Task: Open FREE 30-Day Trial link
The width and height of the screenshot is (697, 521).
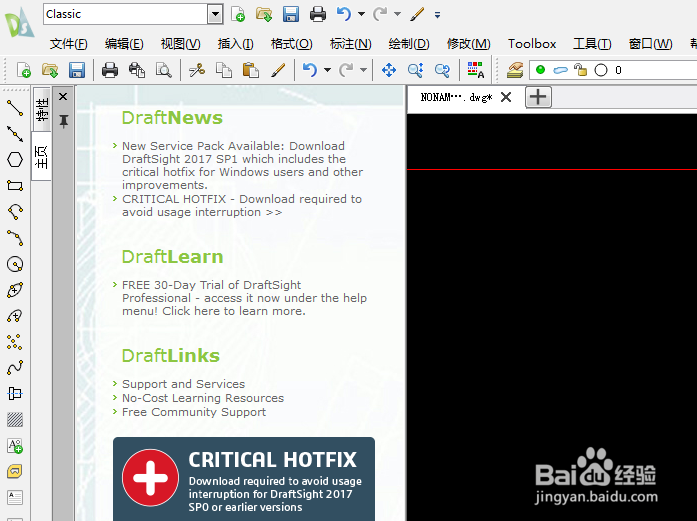Action: tap(244, 298)
